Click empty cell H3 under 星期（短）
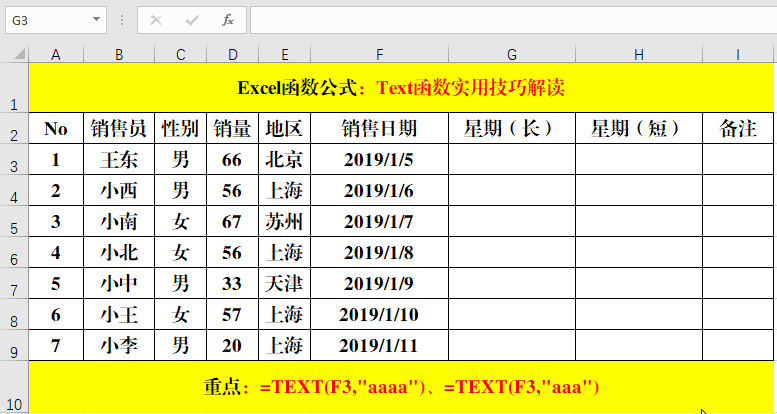The height and width of the screenshot is (414, 777). [x=639, y=159]
